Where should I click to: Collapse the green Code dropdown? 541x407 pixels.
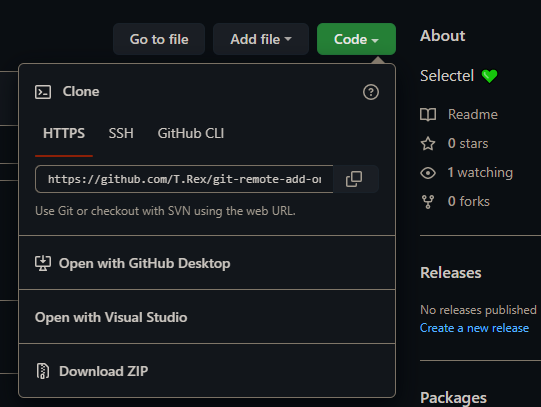356,39
